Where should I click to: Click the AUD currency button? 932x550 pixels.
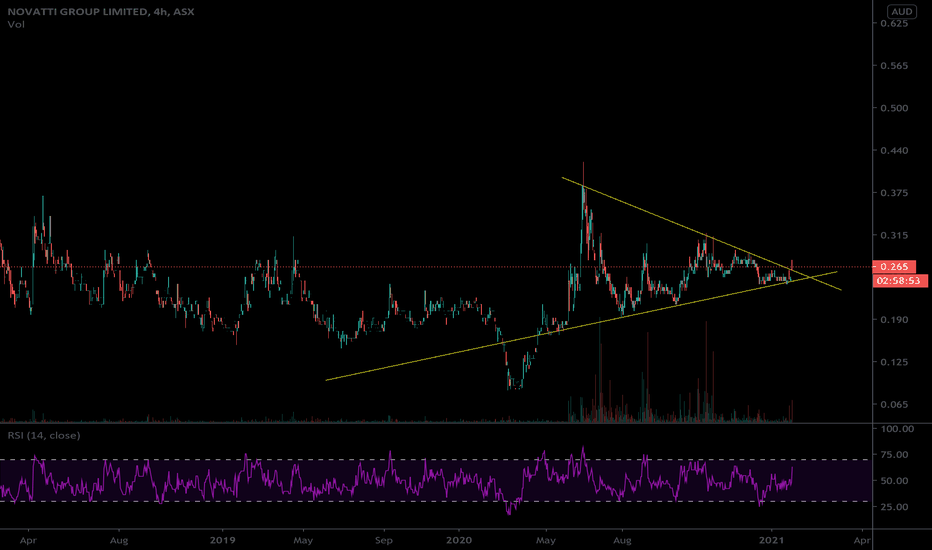901,11
